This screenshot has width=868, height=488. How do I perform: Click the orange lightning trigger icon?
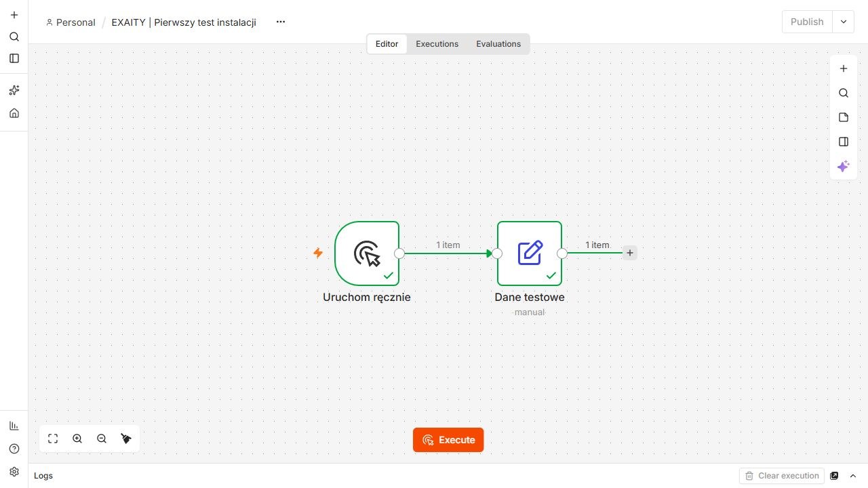[x=318, y=253]
